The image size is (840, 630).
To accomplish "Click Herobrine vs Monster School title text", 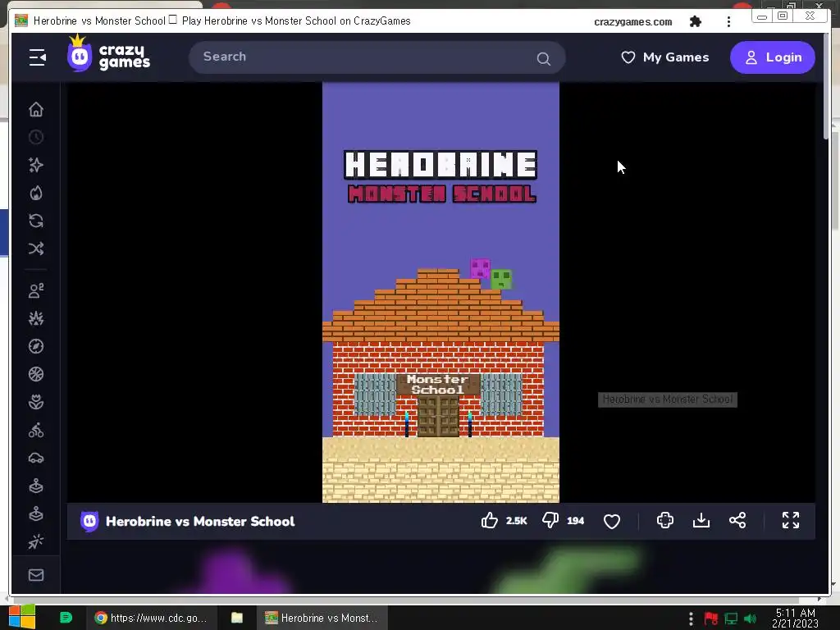I will [x=200, y=521].
